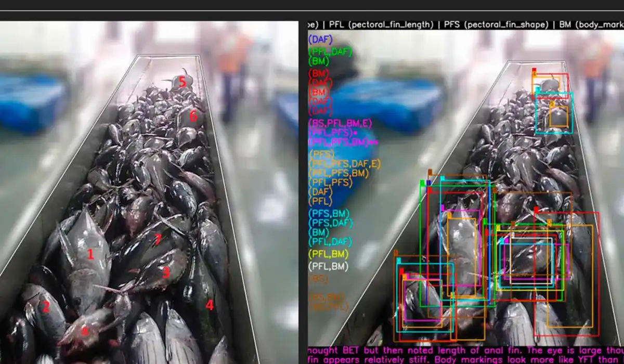Click the cyan (PFS,BM) legend label
The height and width of the screenshot is (364, 624).
[329, 213]
